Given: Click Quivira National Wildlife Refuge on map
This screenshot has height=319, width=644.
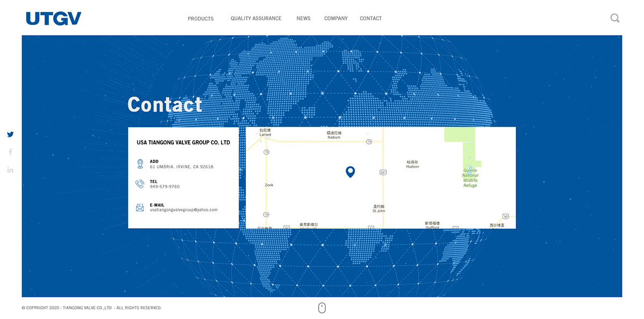Looking at the screenshot, I should tap(470, 178).
